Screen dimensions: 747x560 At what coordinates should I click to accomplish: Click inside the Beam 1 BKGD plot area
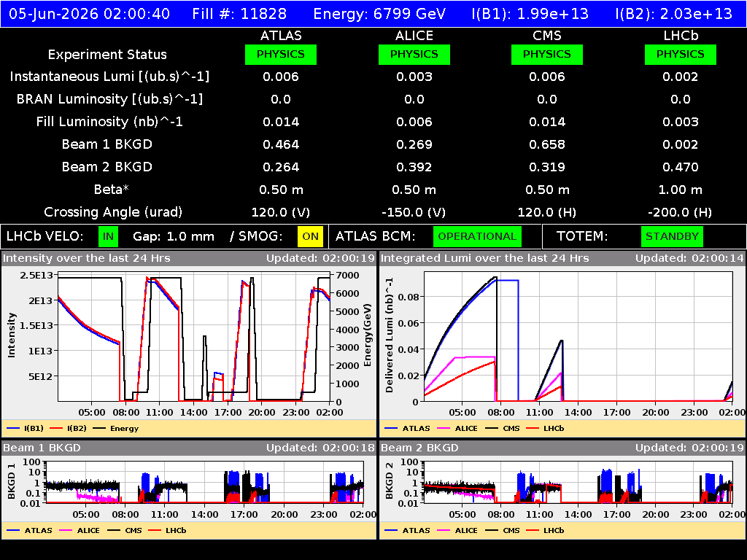click(x=205, y=482)
